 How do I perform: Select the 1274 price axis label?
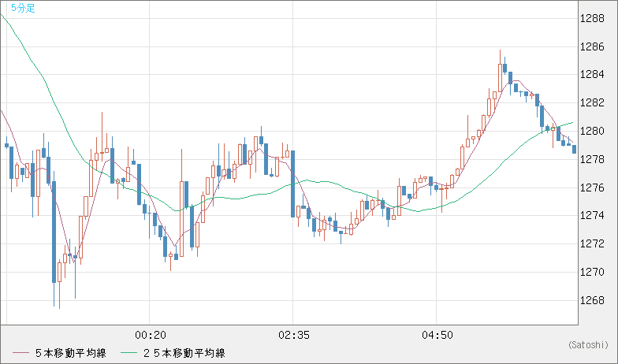coord(592,216)
